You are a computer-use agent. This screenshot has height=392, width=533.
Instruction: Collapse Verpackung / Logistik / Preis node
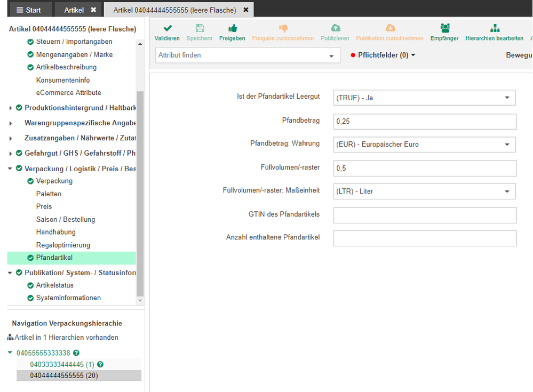tap(10, 169)
